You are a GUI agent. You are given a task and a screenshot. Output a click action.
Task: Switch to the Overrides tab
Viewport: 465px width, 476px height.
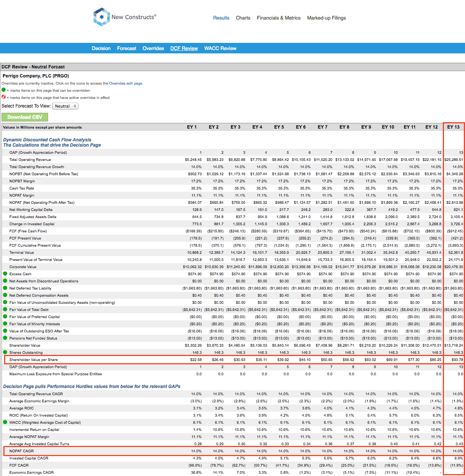(x=153, y=48)
